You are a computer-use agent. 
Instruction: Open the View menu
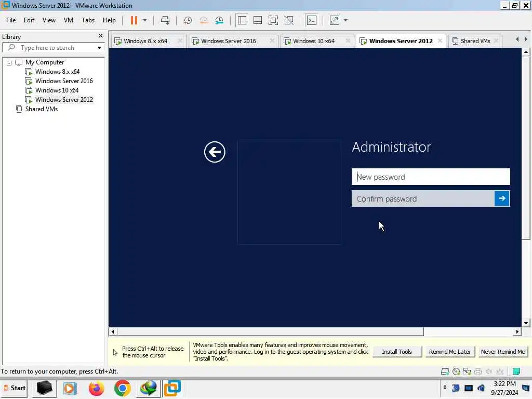(x=49, y=20)
